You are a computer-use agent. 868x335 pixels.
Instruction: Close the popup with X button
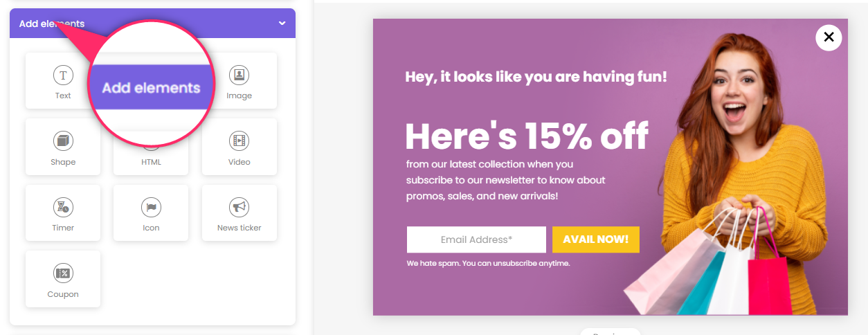tap(829, 37)
